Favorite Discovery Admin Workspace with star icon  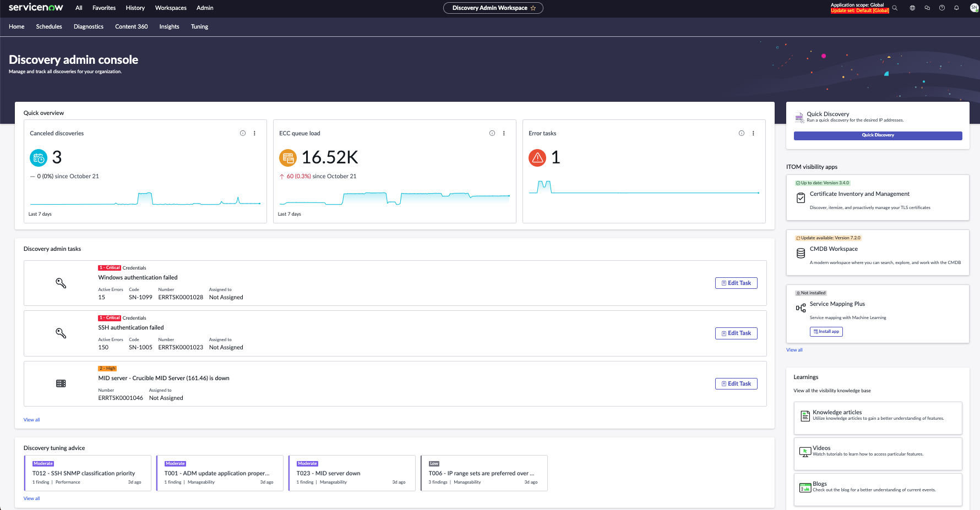click(533, 8)
